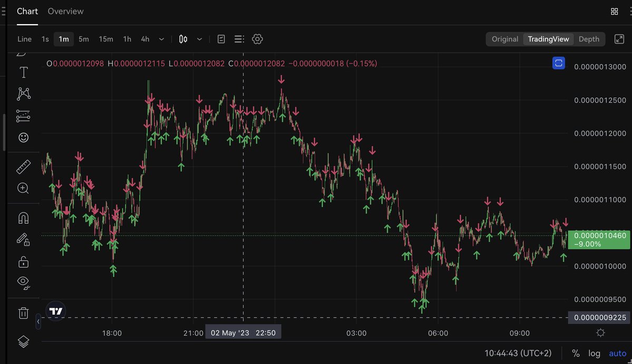Select the Depth chart view
The width and height of the screenshot is (632, 364).
589,39
